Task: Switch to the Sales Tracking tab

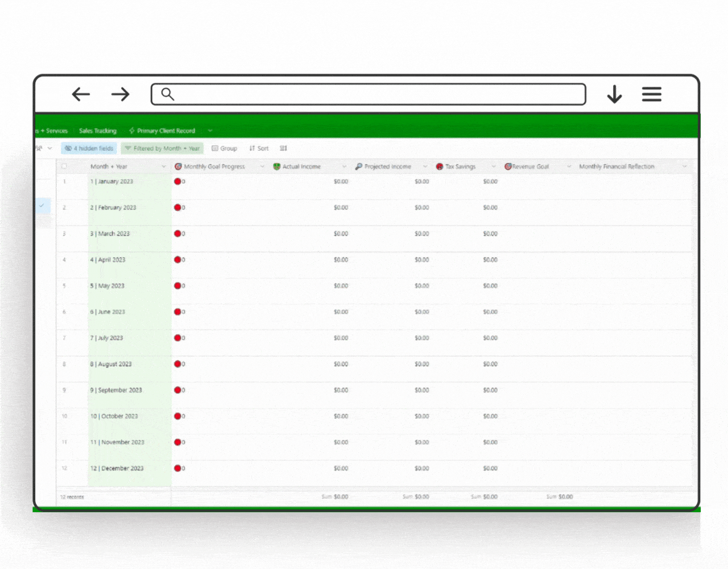Action: point(98,131)
